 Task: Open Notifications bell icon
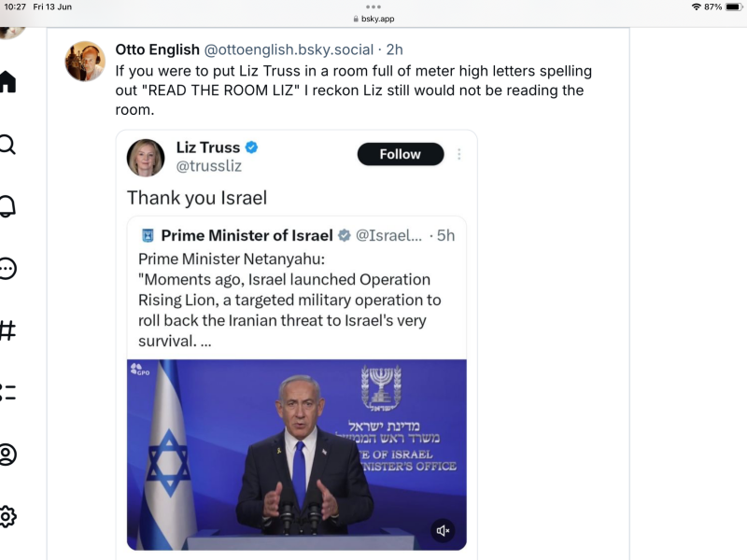[7, 206]
